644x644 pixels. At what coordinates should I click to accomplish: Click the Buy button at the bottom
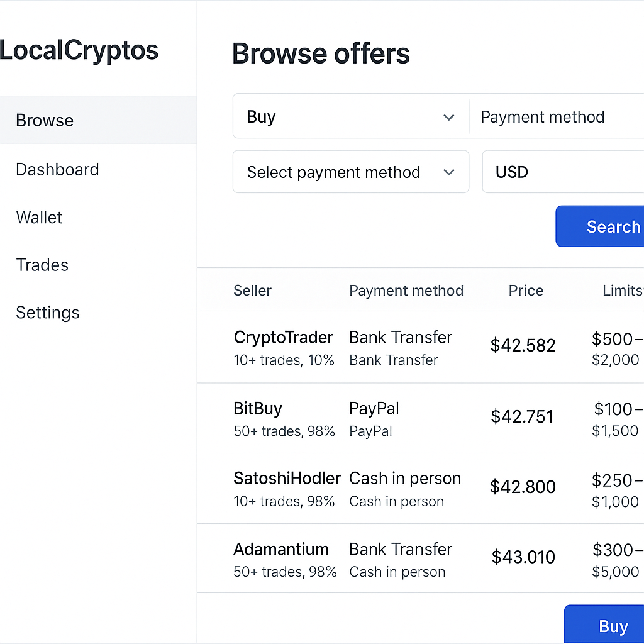pos(613,626)
